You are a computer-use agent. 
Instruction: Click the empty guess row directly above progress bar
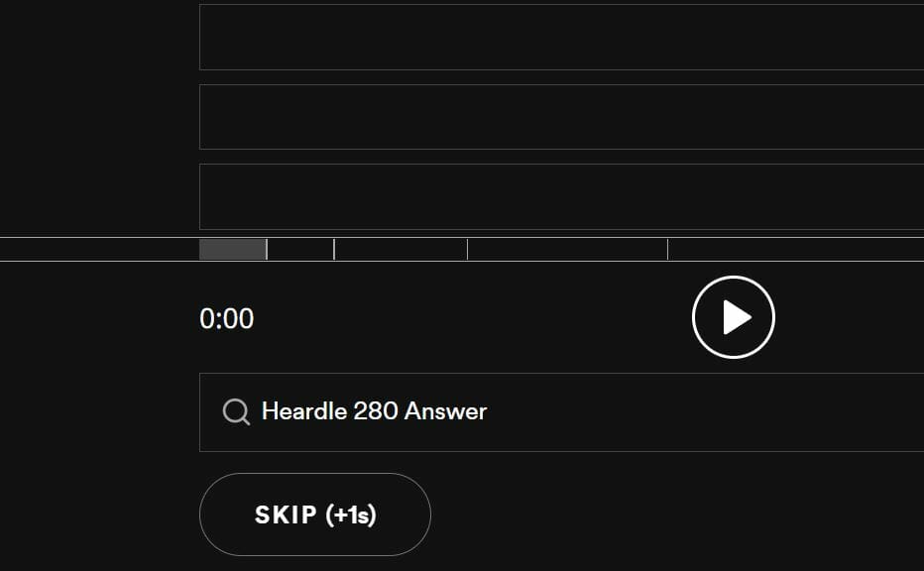[x=561, y=197]
